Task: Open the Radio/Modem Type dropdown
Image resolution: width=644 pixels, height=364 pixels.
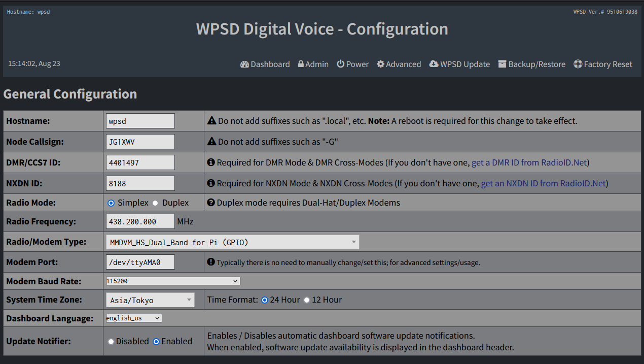Action: click(233, 242)
